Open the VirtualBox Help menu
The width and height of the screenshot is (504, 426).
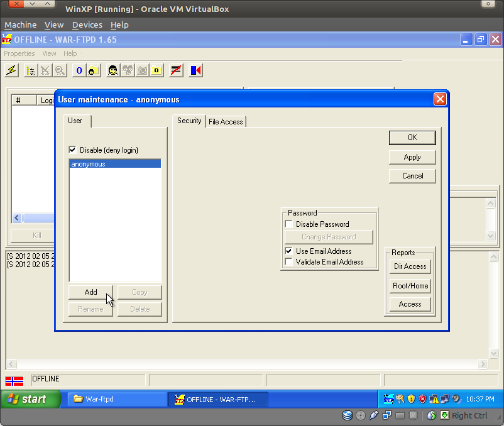point(119,25)
